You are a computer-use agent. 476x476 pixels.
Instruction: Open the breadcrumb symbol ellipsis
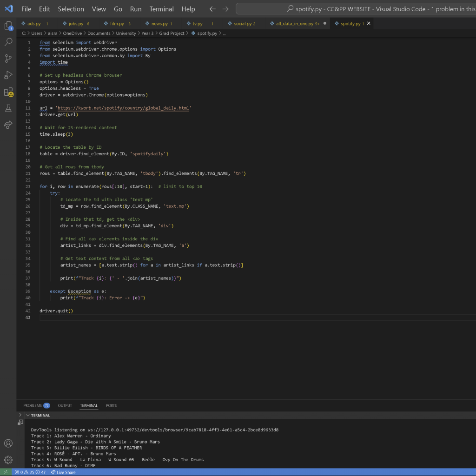(x=225, y=33)
